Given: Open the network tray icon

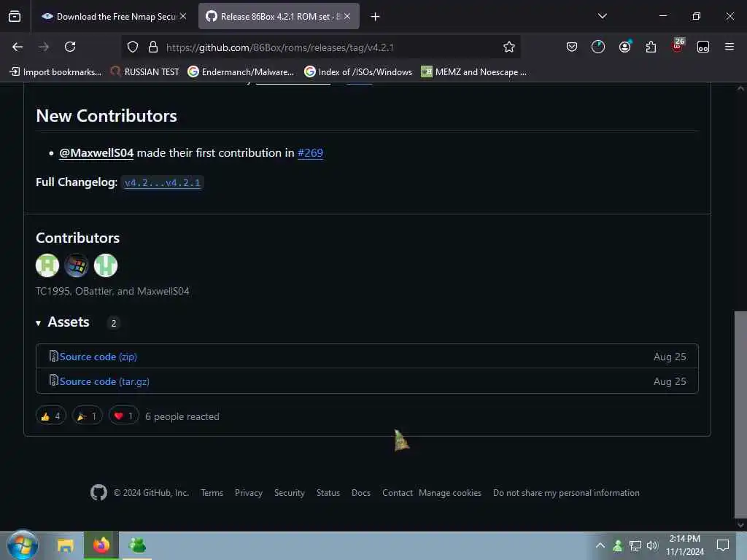Looking at the screenshot, I should pyautogui.click(x=635, y=545).
